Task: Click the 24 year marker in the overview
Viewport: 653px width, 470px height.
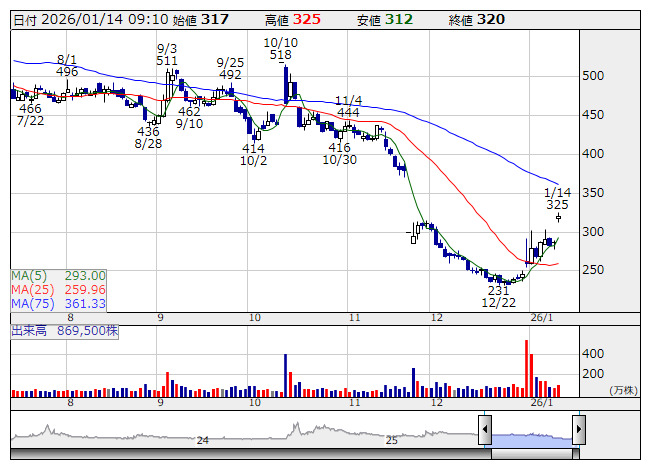Action: [203, 440]
